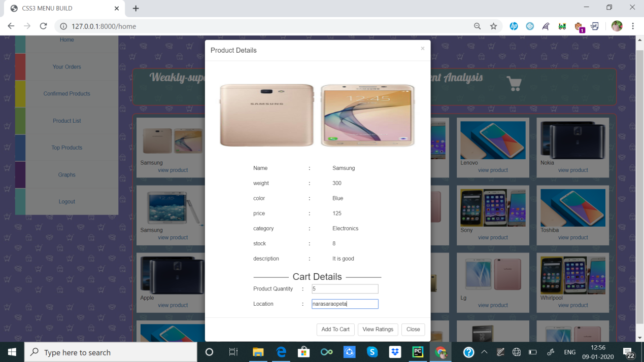The width and height of the screenshot is (644, 362).
Task: Open the Home menu item
Action: pos(66,40)
